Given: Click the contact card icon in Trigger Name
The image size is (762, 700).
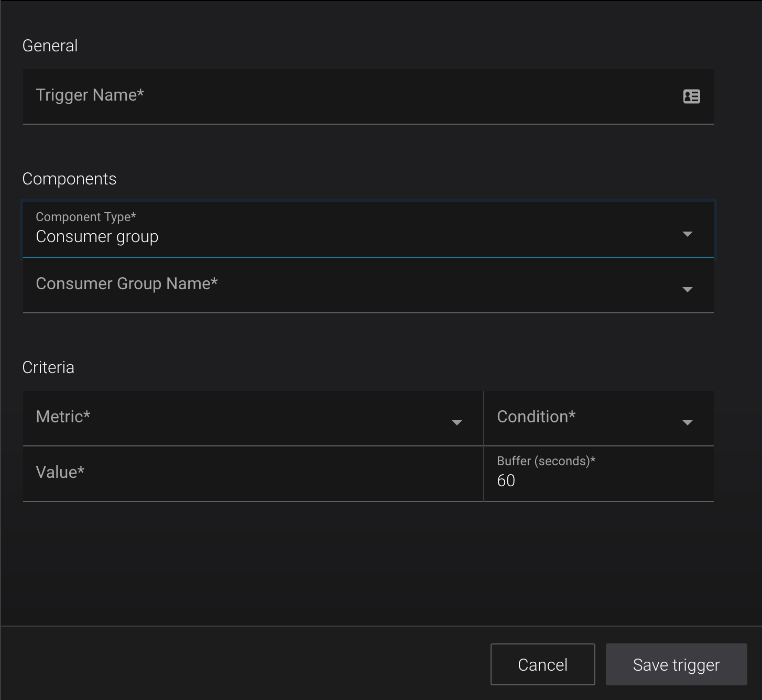Looking at the screenshot, I should [691, 96].
